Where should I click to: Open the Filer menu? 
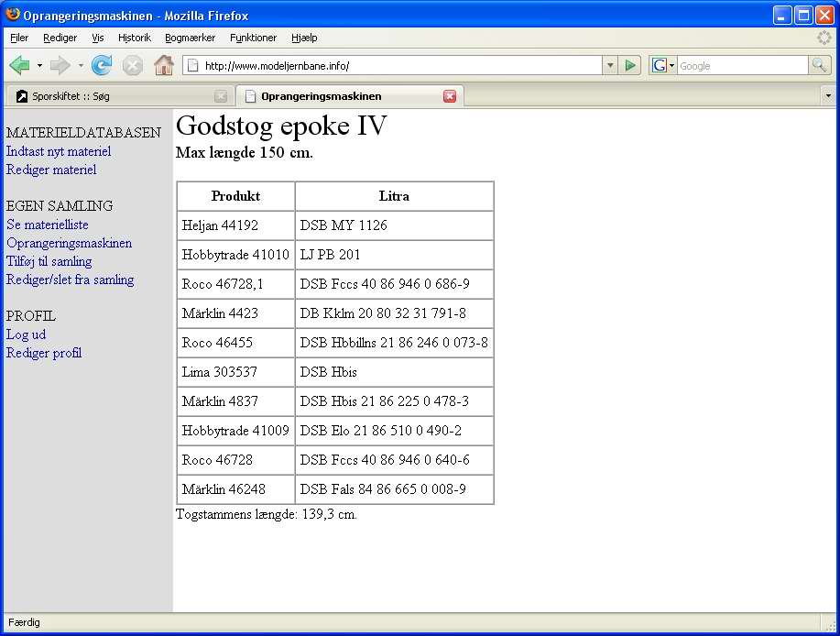(x=19, y=38)
